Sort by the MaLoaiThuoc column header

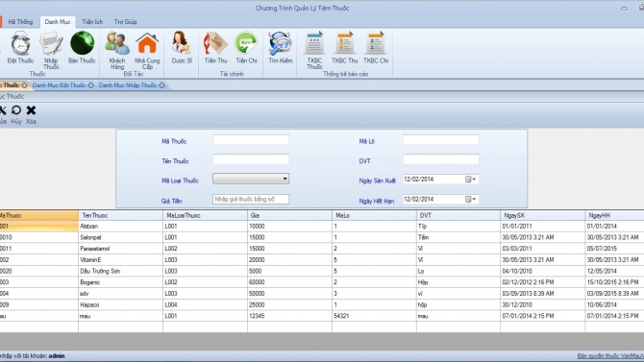206,215
